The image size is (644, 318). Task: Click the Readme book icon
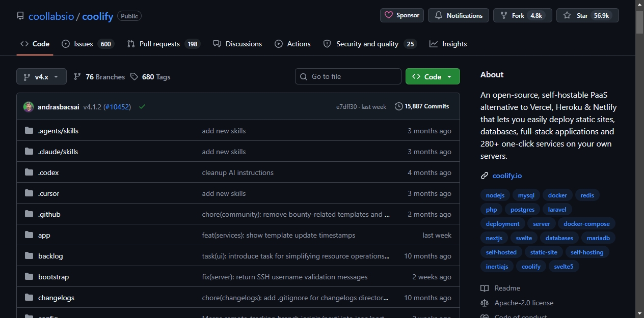[x=485, y=288]
